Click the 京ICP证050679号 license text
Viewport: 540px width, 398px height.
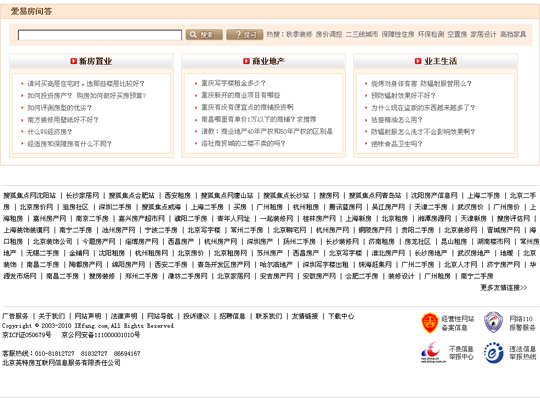point(27,335)
